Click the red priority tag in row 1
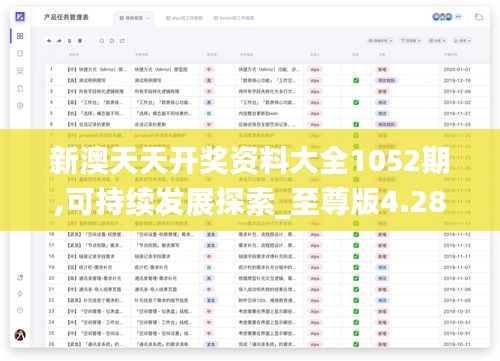The width and height of the screenshot is (500, 361). pos(209,70)
